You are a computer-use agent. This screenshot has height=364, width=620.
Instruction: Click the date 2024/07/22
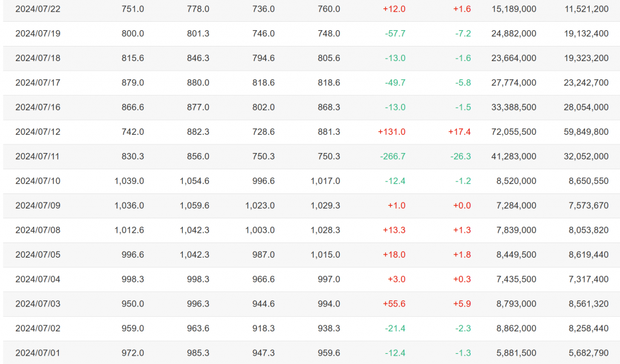(x=38, y=9)
